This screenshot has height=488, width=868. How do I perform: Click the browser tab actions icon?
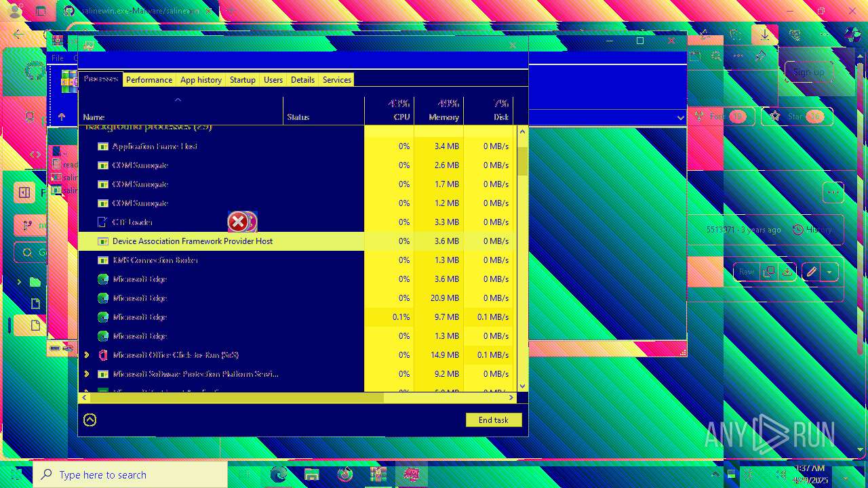[x=41, y=11]
